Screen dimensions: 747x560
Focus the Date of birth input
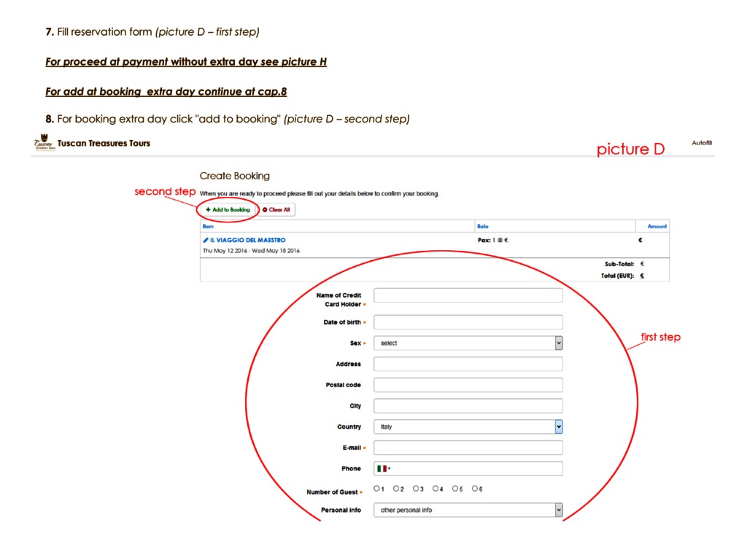coord(468,322)
